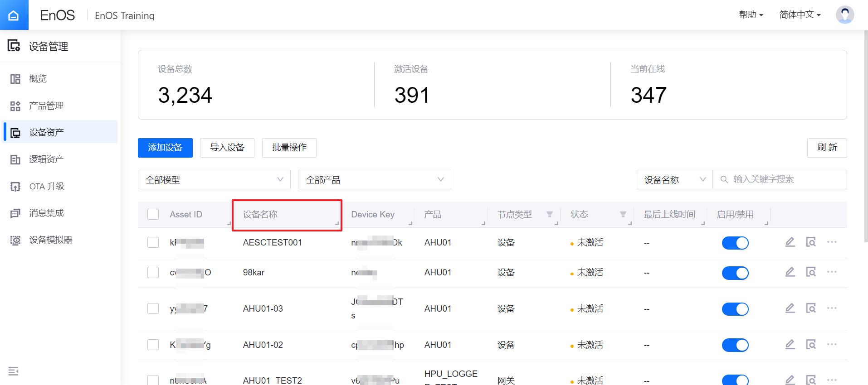868x385 pixels.
Task: Click the EnOS home icon
Action: (x=14, y=15)
